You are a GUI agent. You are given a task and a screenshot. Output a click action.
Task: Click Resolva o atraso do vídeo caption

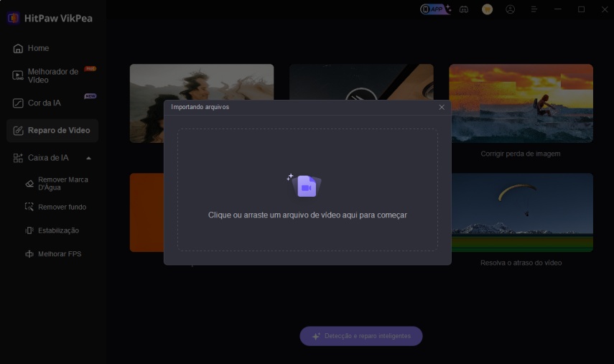[521, 263]
